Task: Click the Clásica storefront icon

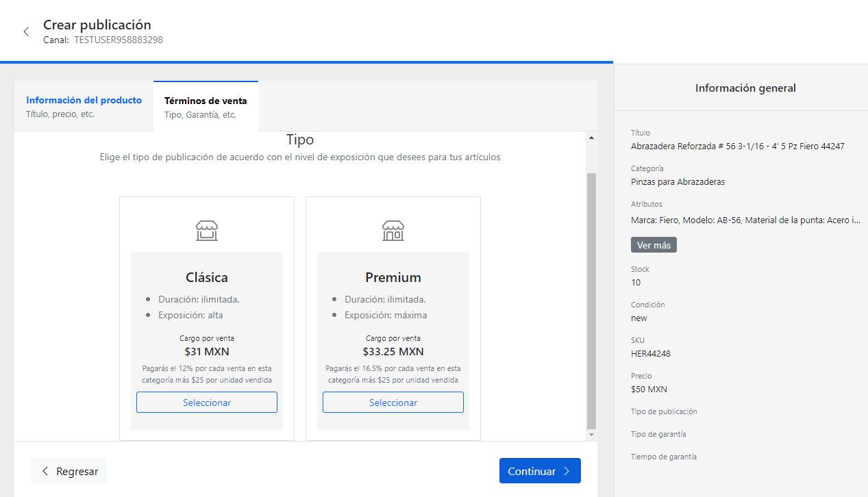Action: tap(207, 231)
